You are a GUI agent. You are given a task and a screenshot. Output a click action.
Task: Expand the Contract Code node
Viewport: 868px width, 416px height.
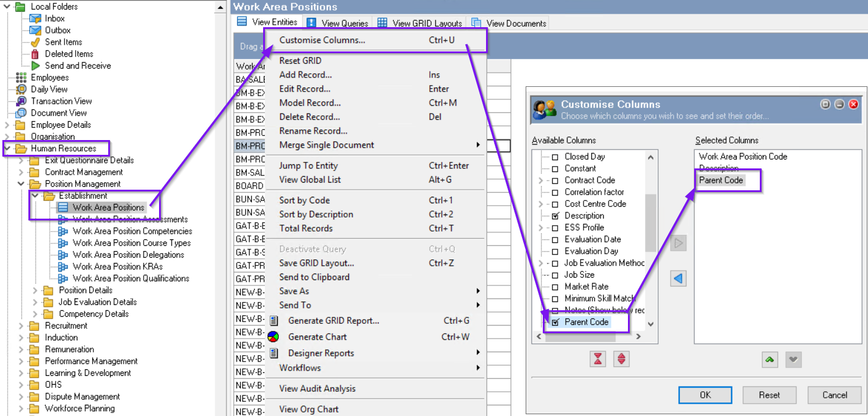click(540, 180)
